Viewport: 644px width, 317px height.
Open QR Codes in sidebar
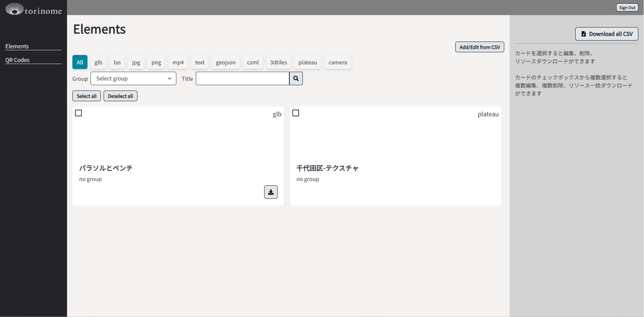point(17,60)
